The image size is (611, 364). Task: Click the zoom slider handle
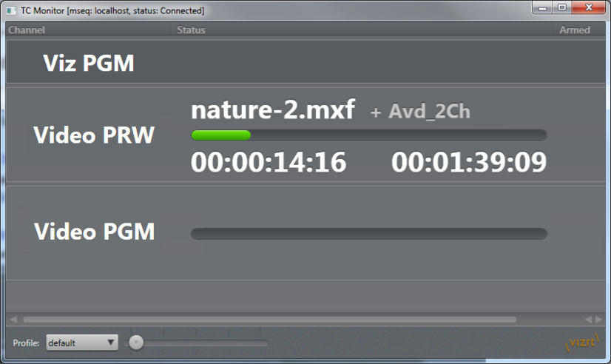(x=136, y=343)
